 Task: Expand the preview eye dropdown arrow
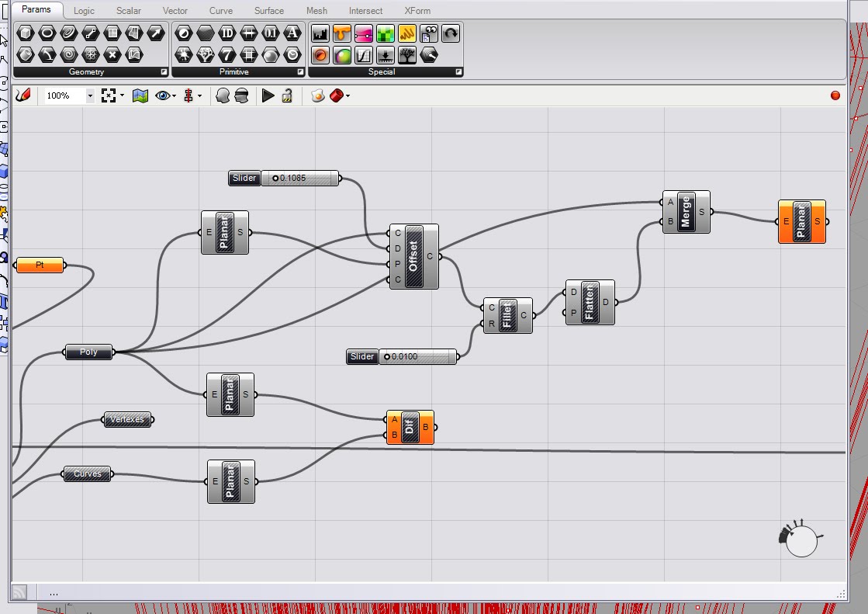coord(175,96)
